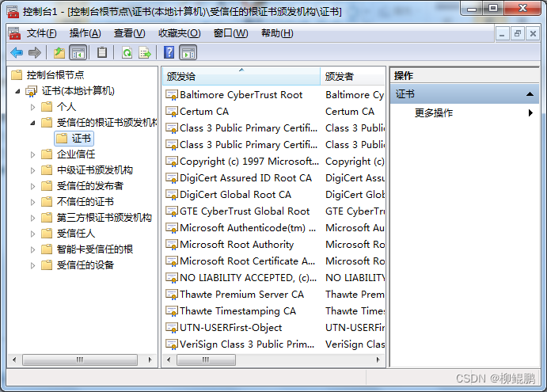Click the 个人 folder icon

(47, 106)
